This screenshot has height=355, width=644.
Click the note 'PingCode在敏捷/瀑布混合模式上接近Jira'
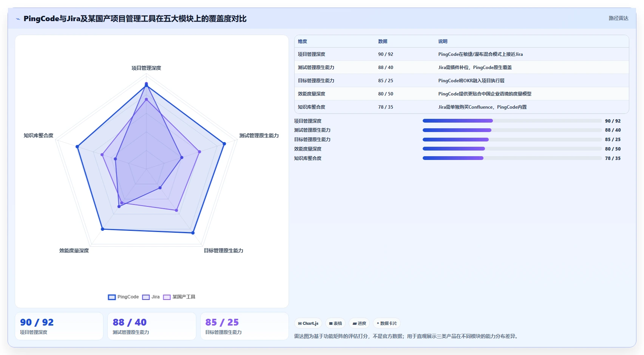click(x=480, y=54)
